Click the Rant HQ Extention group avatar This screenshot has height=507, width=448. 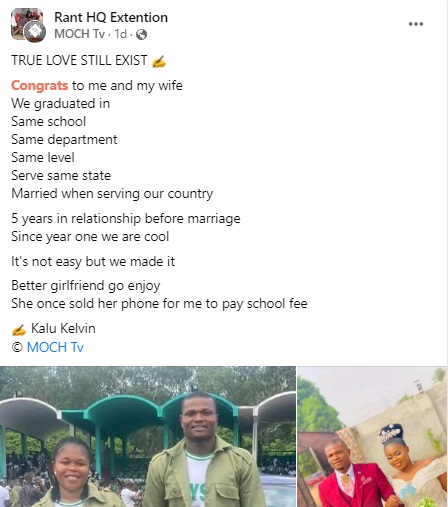27,24
